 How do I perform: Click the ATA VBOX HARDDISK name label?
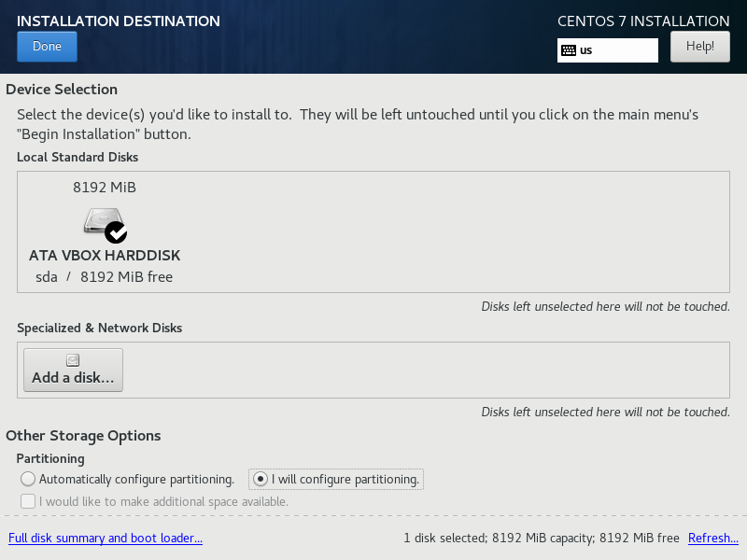[x=105, y=256]
